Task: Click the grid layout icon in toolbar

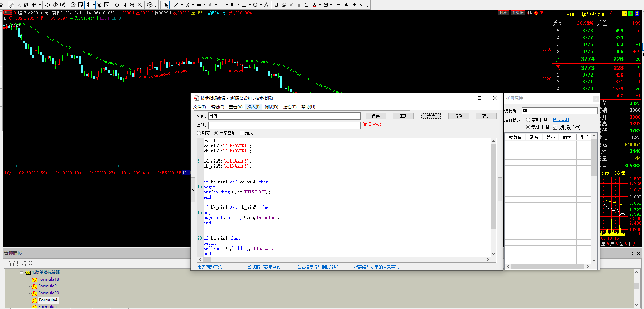Action: point(34,5)
